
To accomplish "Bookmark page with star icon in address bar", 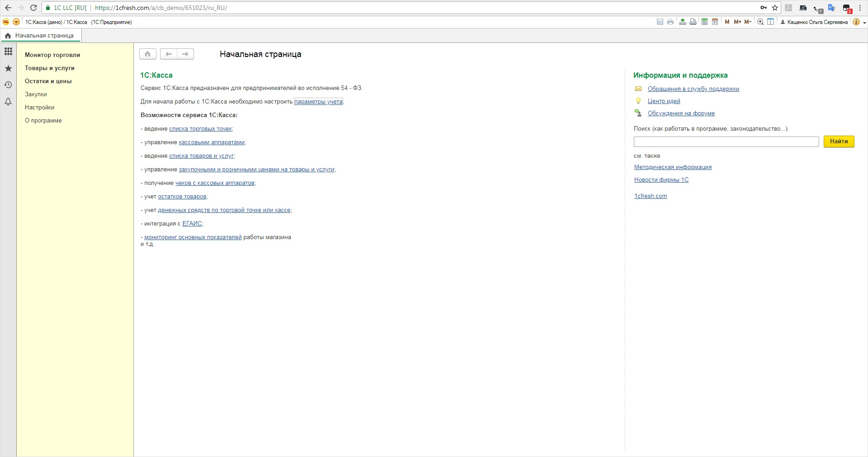I will 775,8.
